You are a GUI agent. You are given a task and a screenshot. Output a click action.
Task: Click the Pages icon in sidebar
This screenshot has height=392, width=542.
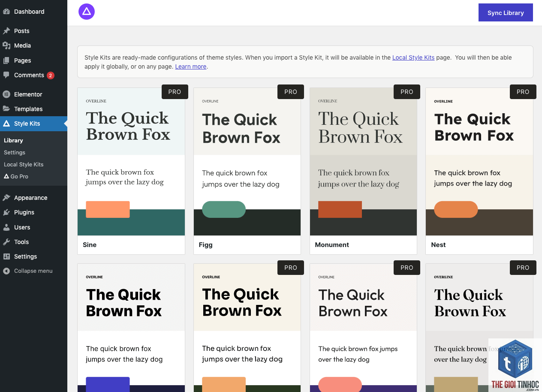6,60
